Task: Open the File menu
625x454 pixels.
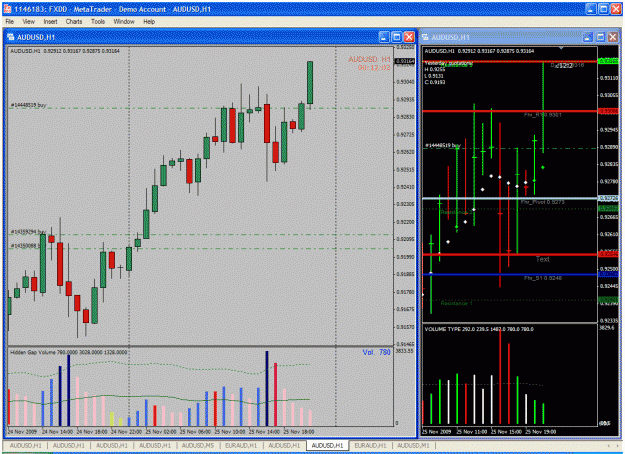Action: 10,22
